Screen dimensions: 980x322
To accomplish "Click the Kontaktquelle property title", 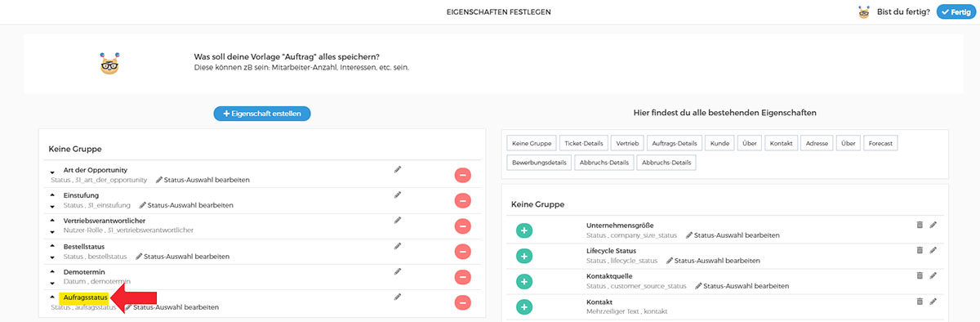I will tap(609, 275).
